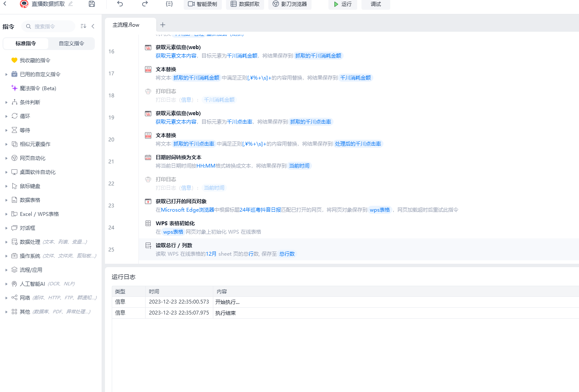Click the 操作系统 category icon

14,256
